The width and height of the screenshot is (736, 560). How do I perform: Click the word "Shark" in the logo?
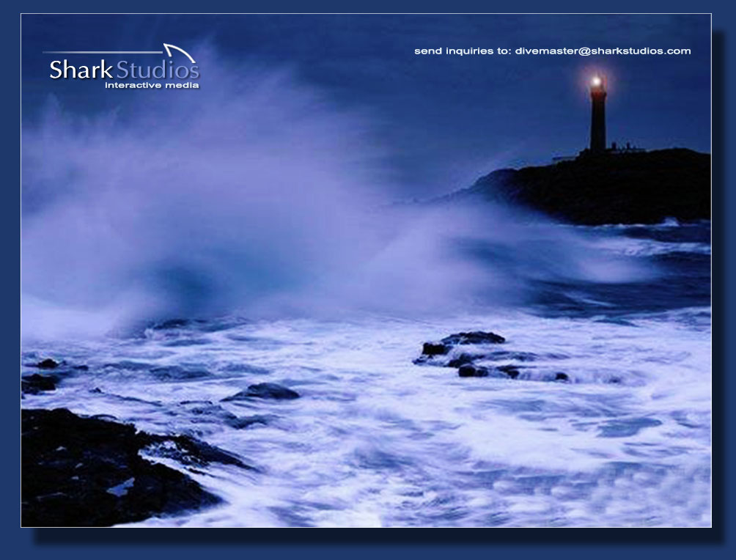coord(81,70)
